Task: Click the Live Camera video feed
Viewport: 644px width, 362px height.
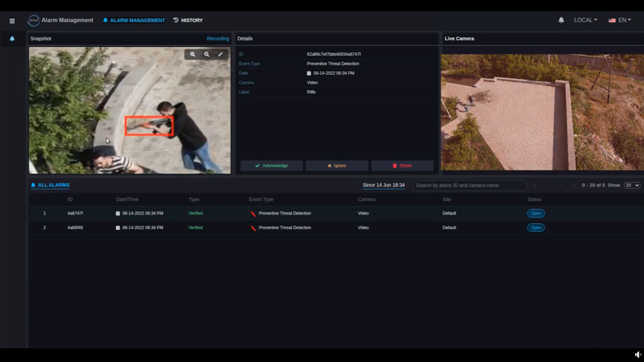Action: point(542,113)
